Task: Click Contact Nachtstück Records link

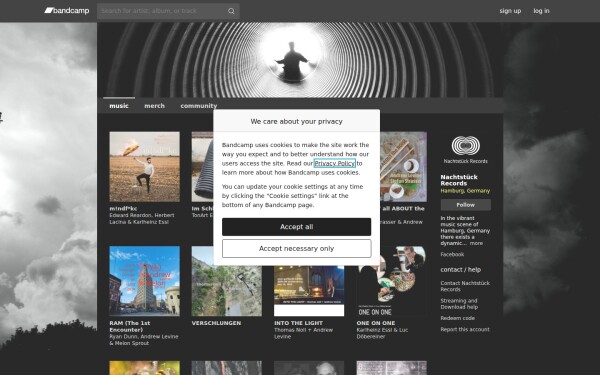Action: pyautogui.click(x=465, y=286)
